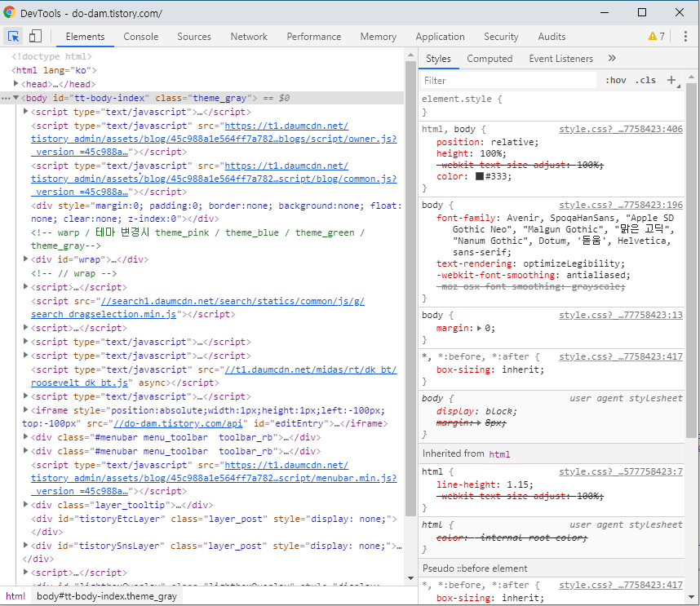Collapse the body tt-body-index node
The height and width of the screenshot is (606, 700).
(16, 98)
